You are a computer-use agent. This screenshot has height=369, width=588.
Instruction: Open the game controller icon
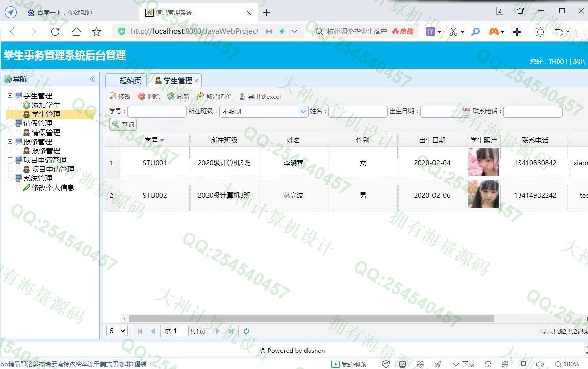tap(494, 32)
